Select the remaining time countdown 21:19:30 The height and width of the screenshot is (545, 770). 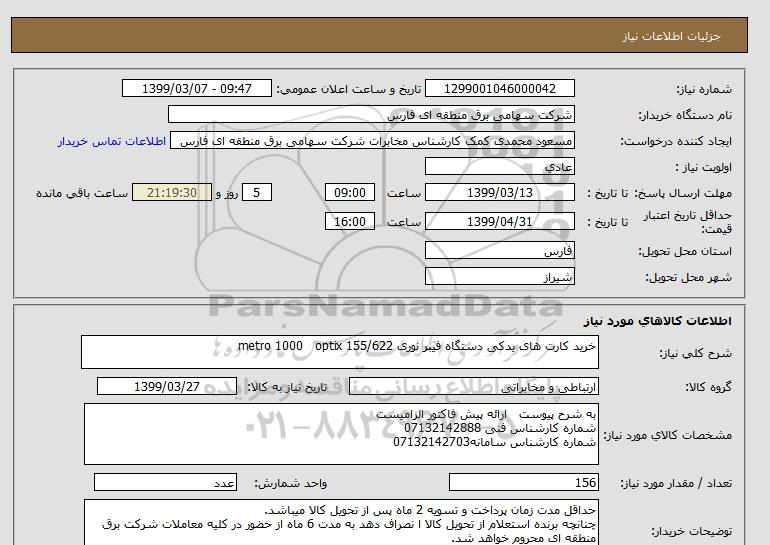(172, 192)
